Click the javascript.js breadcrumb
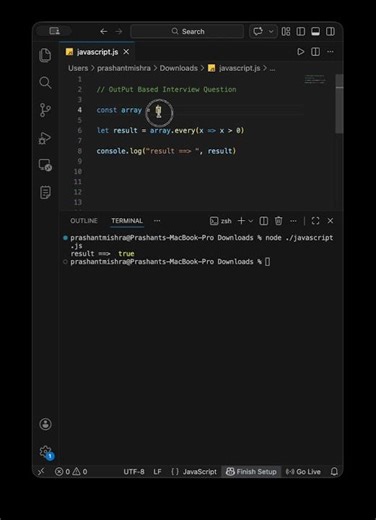 click(234, 68)
